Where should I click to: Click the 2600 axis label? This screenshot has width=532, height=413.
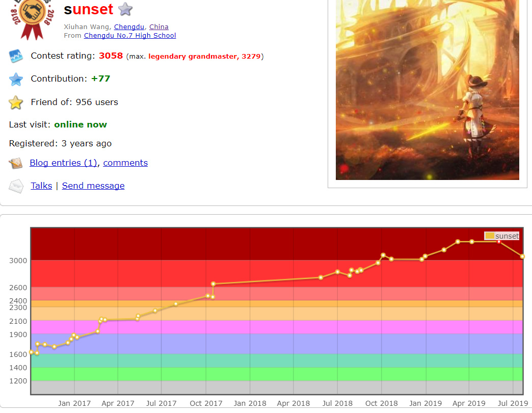(18, 288)
